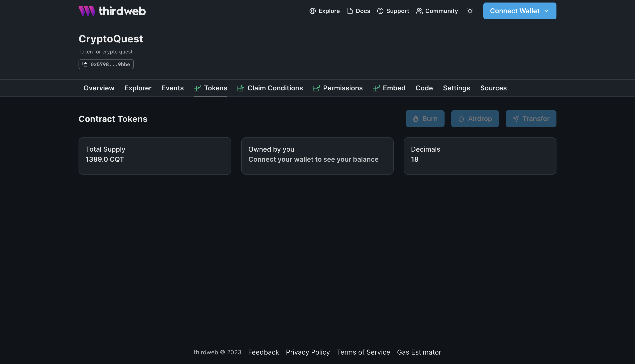This screenshot has height=364, width=635.
Task: Open the Privacy Policy link
Action: 308,352
